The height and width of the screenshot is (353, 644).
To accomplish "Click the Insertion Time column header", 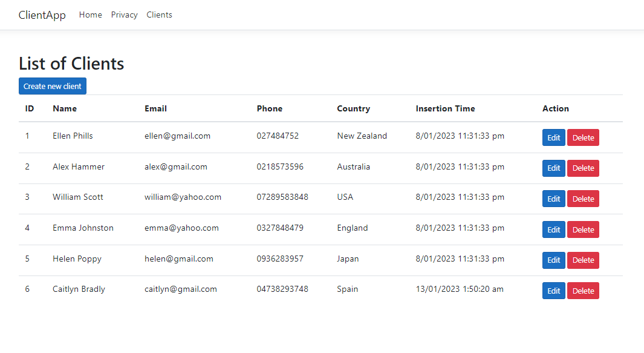I will click(x=445, y=109).
